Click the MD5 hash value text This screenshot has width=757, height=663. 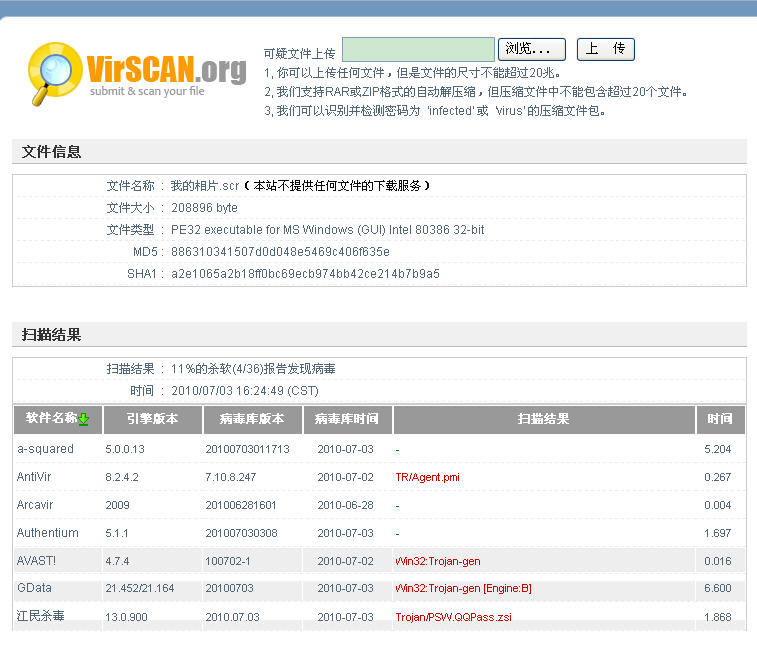point(280,252)
